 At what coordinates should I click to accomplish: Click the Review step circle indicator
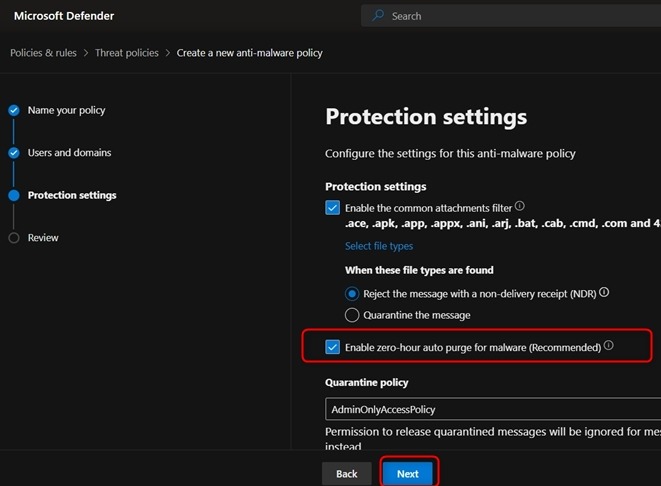coord(14,238)
